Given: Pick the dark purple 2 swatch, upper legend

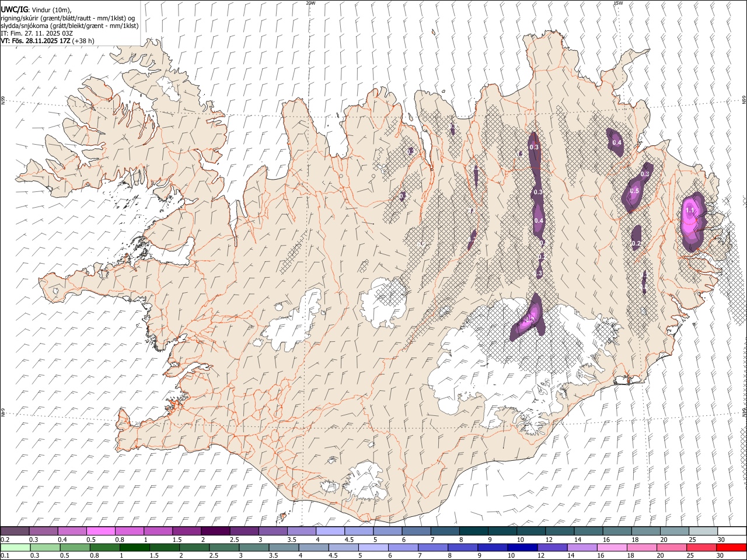Looking at the screenshot, I should click(215, 531).
